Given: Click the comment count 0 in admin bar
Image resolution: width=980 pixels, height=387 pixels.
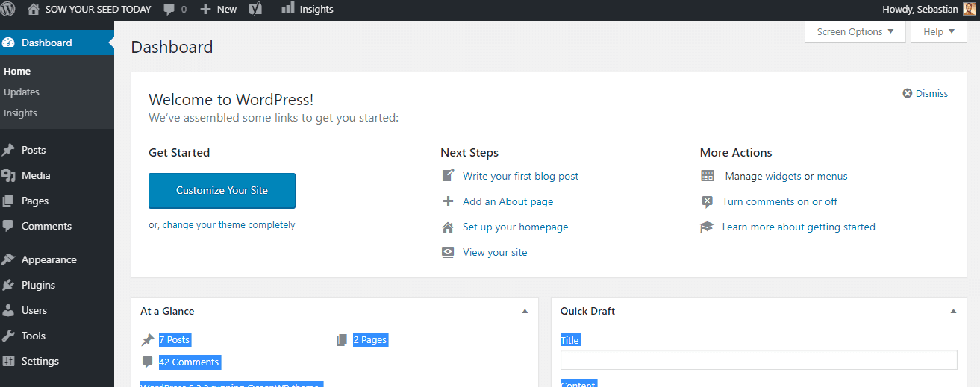Looking at the screenshot, I should (184, 10).
